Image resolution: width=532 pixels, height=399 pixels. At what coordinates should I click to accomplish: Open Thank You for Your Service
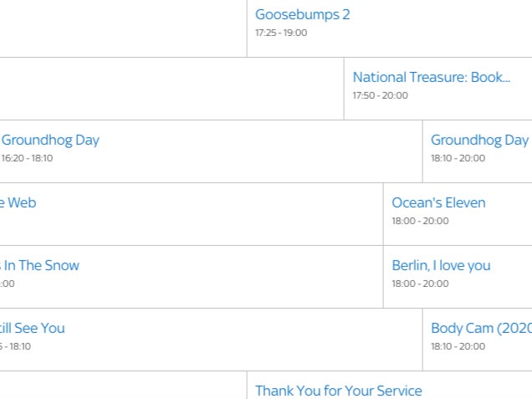(x=338, y=391)
